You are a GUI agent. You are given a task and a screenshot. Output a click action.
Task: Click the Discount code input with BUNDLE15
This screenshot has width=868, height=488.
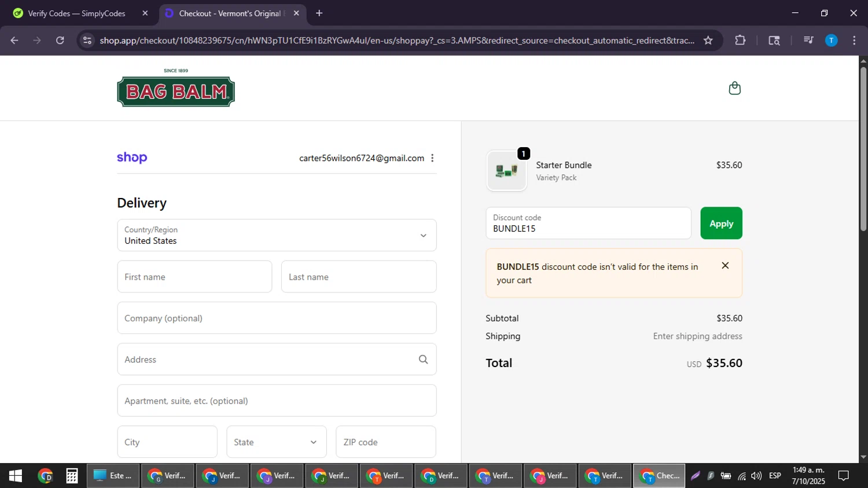(x=589, y=223)
